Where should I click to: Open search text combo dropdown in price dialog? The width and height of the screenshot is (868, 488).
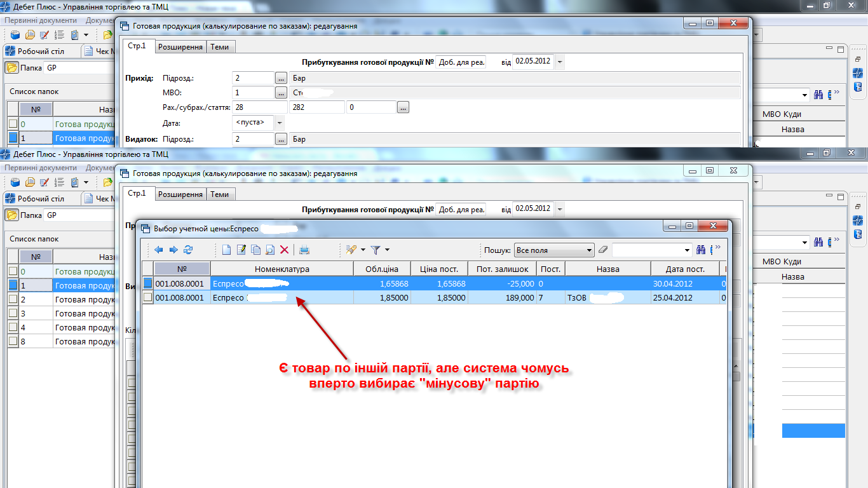pos(686,250)
